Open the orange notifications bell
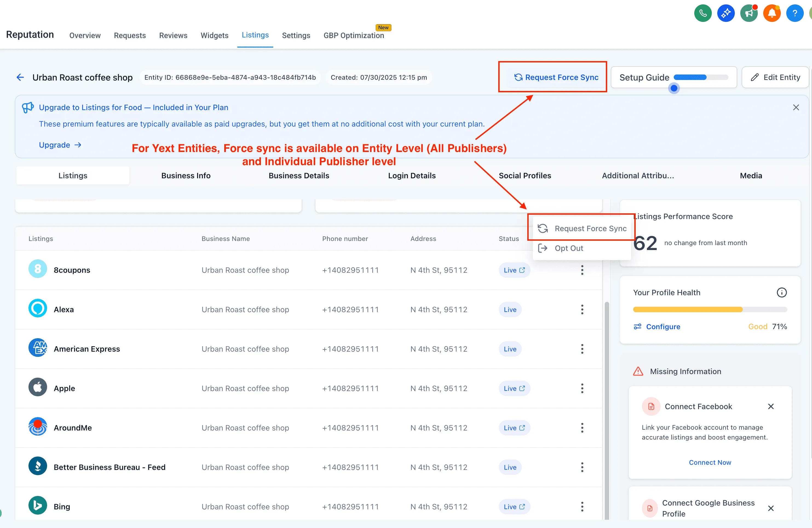This screenshot has width=812, height=528. [x=772, y=13]
